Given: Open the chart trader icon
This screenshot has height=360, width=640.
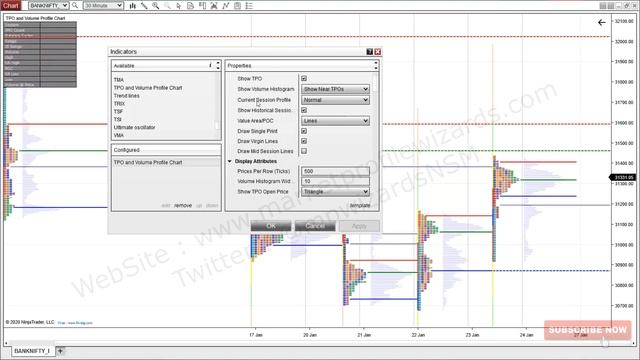Looking at the screenshot, I should click(x=202, y=6).
